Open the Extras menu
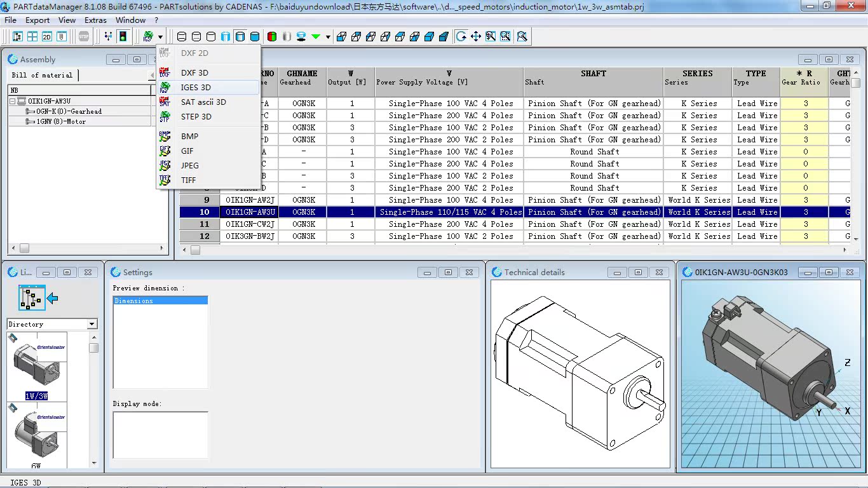Image resolution: width=868 pixels, height=488 pixels. pyautogui.click(x=95, y=20)
